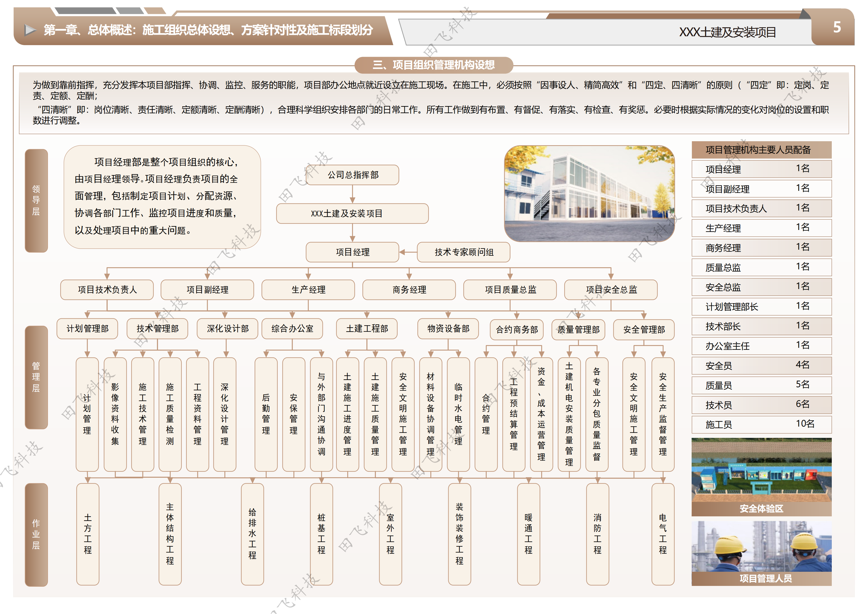Viewport: 868px width, 614px height.
Task: Click the 桩基工程 work-layer box
Action: [x=321, y=534]
